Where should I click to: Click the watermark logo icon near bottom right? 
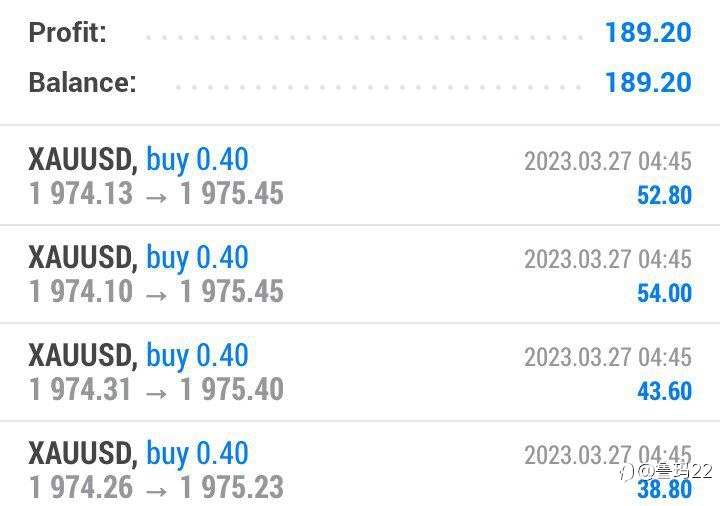(627, 472)
